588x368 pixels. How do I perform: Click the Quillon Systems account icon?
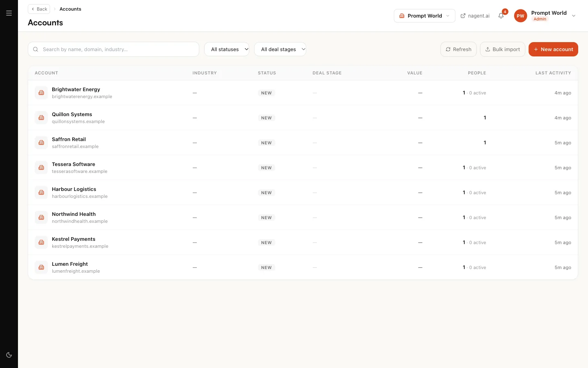(41, 118)
